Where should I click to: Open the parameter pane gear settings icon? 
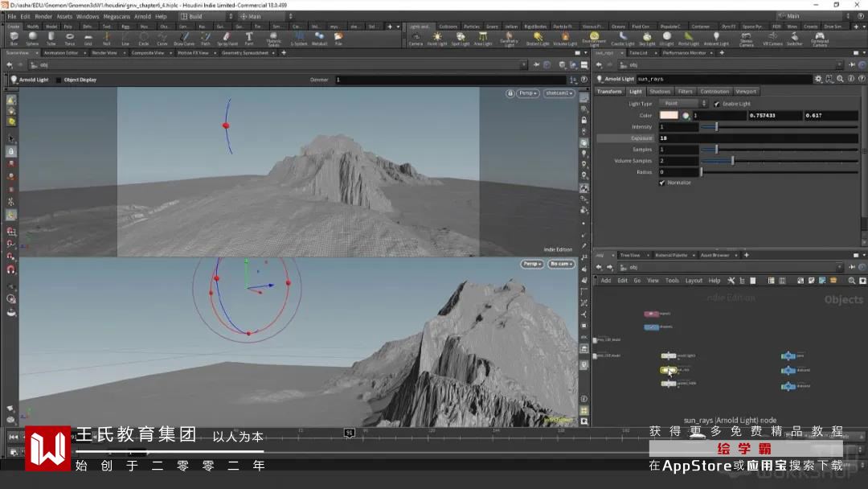coord(818,79)
